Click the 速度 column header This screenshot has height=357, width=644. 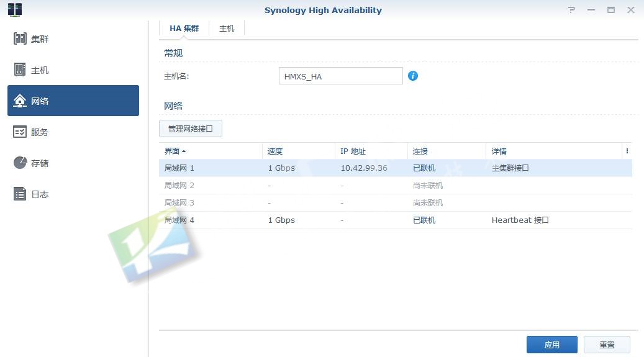299,151
